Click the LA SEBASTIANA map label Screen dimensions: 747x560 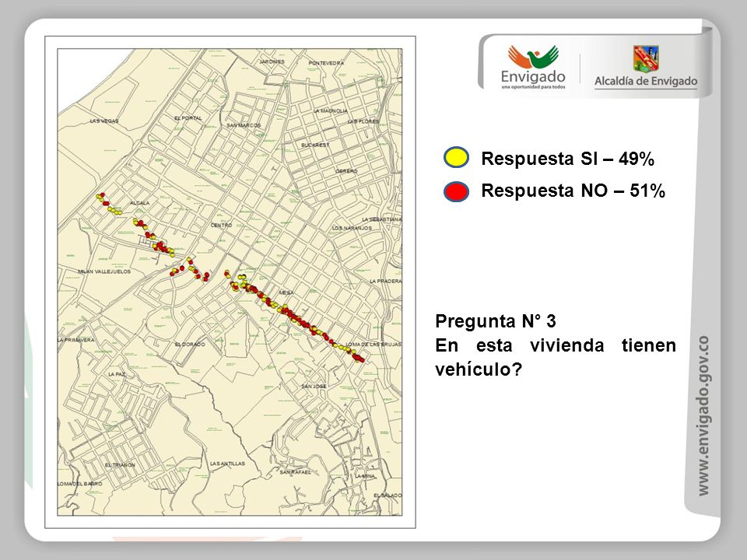(x=381, y=219)
